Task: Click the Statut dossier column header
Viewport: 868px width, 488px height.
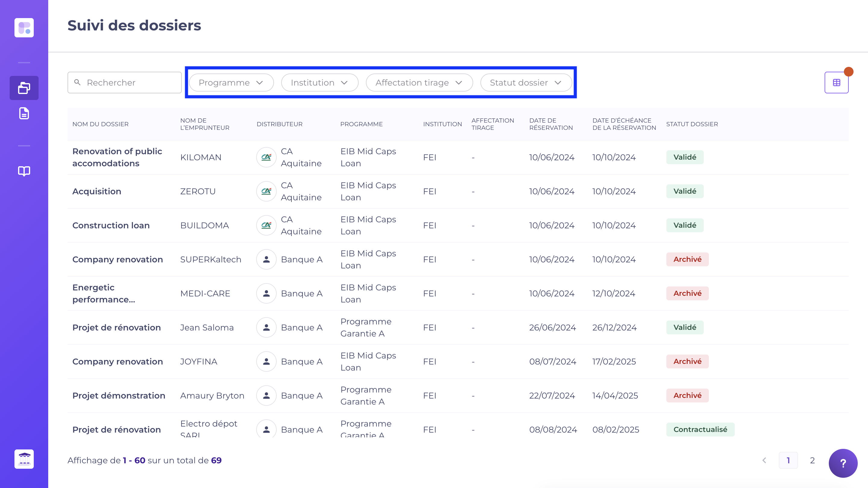Action: (x=692, y=124)
